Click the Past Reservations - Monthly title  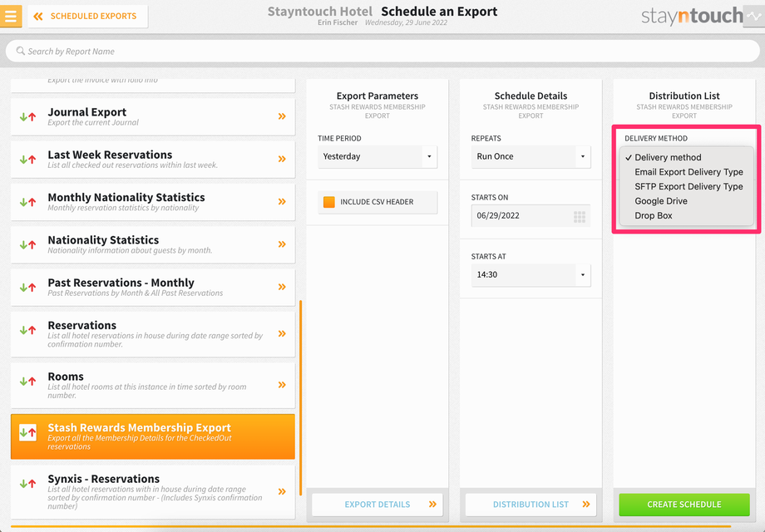pos(121,283)
